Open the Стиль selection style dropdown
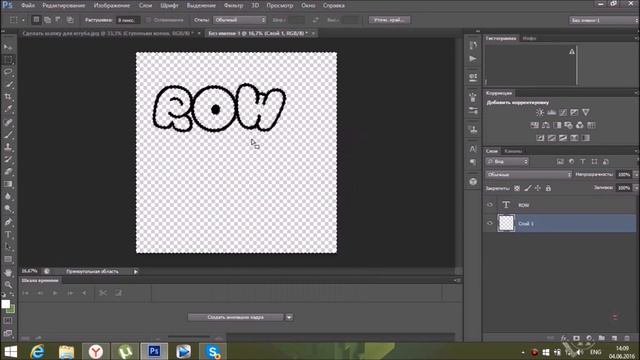Viewport: 640px width, 360px height. 240,20
